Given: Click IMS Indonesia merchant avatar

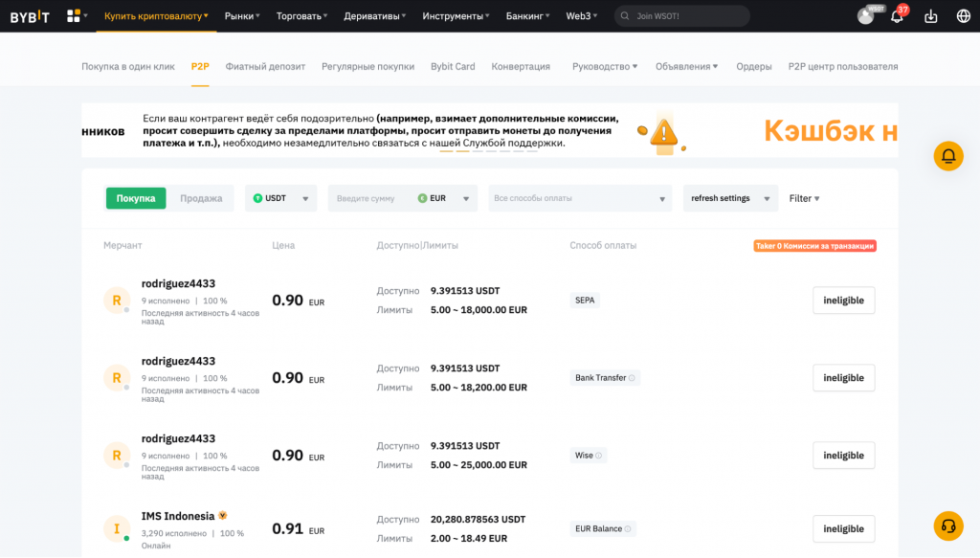Looking at the screenshot, I should click(x=116, y=528).
